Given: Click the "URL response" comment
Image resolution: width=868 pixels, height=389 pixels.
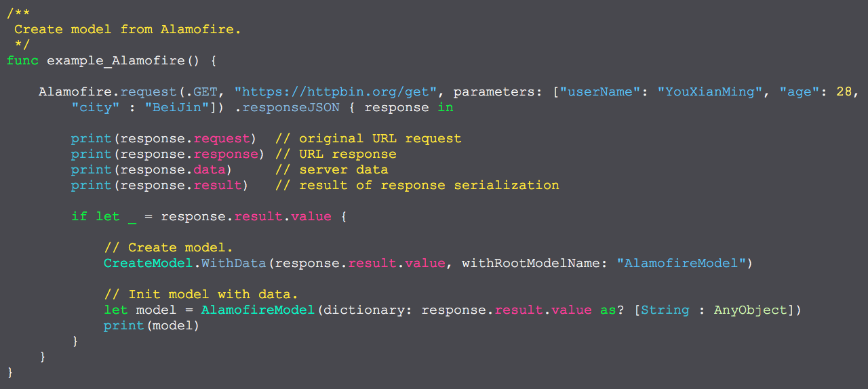Looking at the screenshot, I should tap(336, 154).
